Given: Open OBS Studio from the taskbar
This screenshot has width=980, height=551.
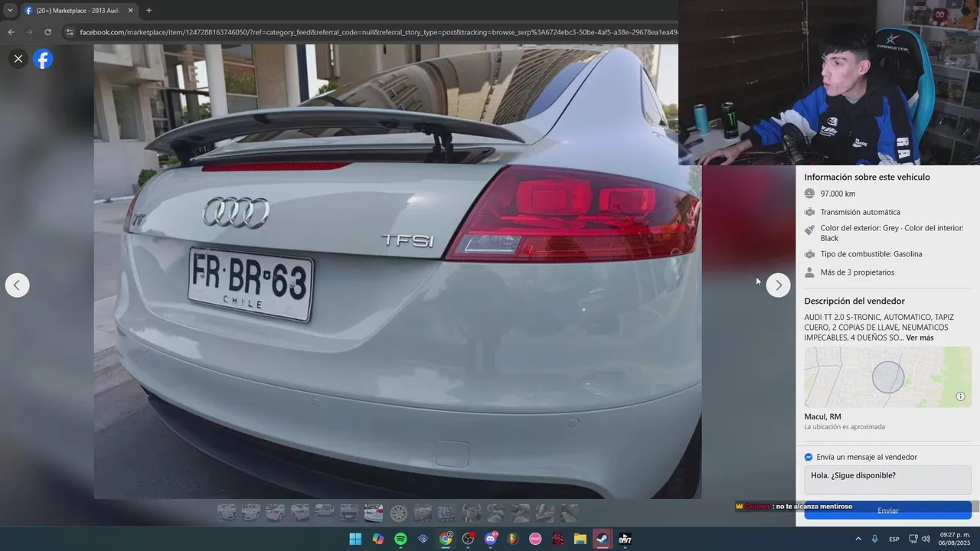Looking at the screenshot, I should click(469, 539).
